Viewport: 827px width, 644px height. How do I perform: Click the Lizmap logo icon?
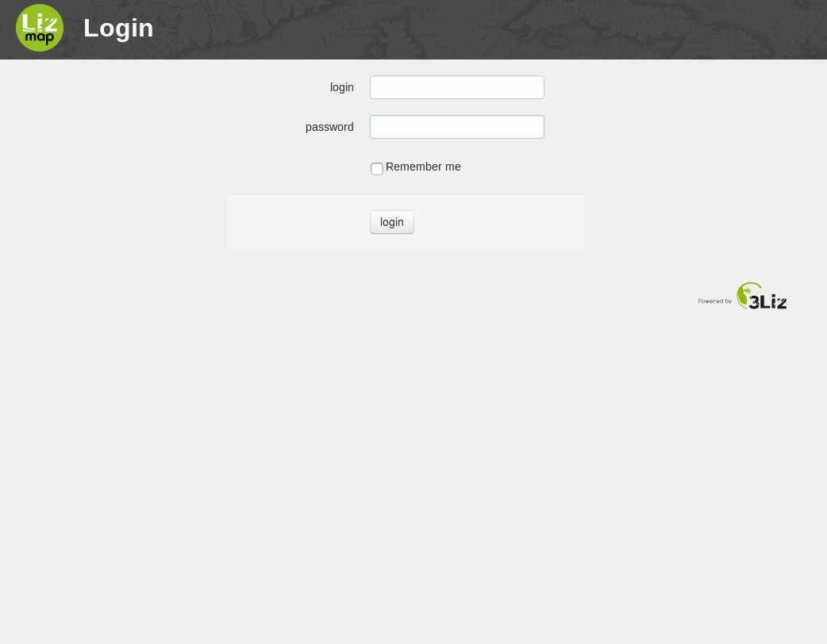tap(40, 28)
